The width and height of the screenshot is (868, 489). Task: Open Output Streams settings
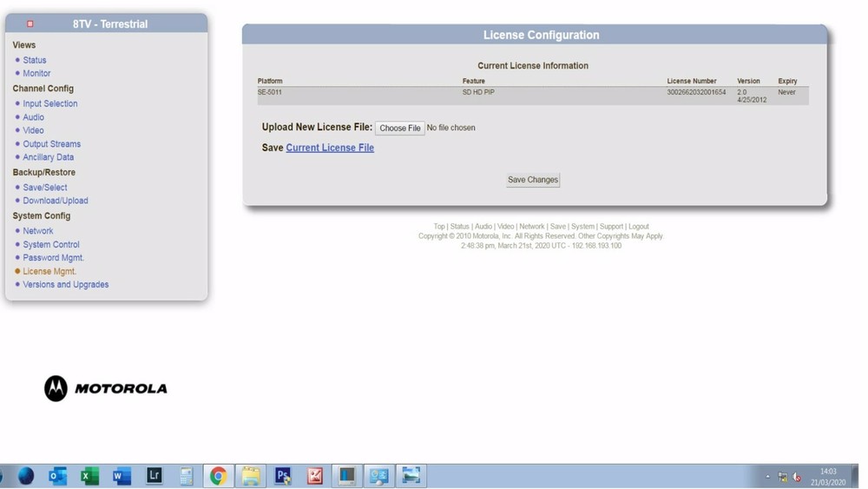point(51,144)
